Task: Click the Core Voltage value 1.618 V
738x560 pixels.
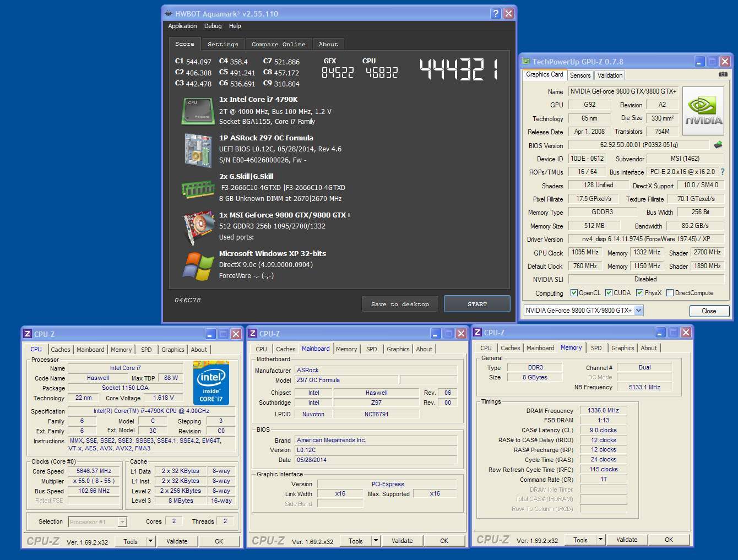Action: click(164, 398)
